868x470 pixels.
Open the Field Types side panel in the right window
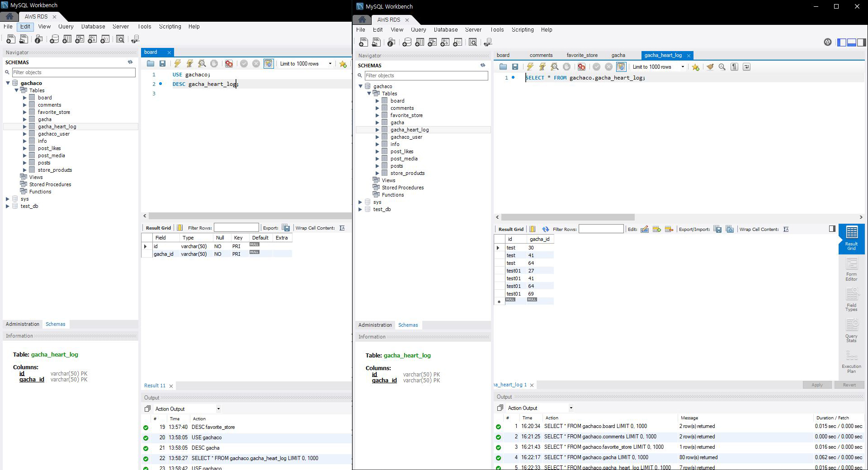pyautogui.click(x=852, y=300)
